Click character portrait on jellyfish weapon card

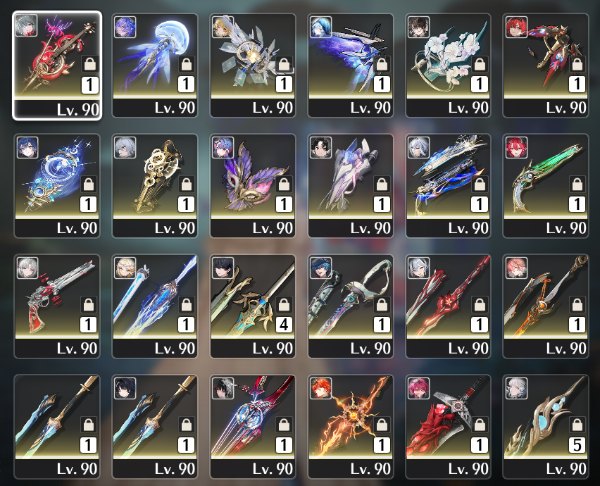coord(125,27)
